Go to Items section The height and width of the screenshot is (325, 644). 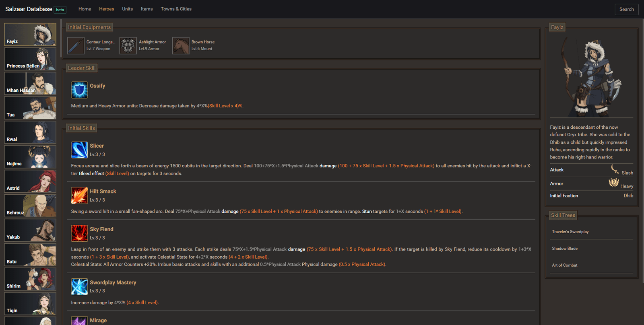[147, 9]
